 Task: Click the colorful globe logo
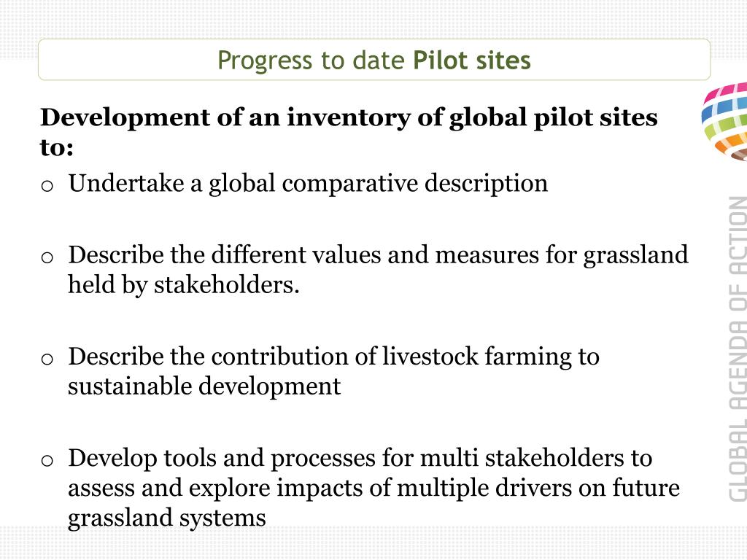coord(724,122)
